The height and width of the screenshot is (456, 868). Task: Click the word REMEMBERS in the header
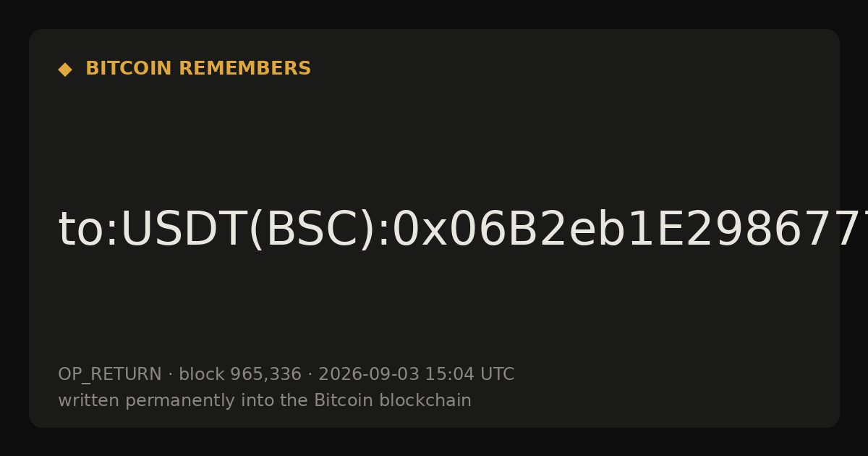point(245,69)
